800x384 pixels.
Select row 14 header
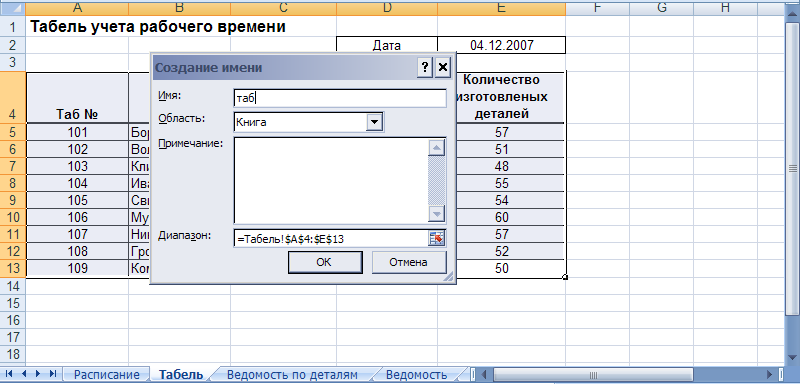point(12,287)
